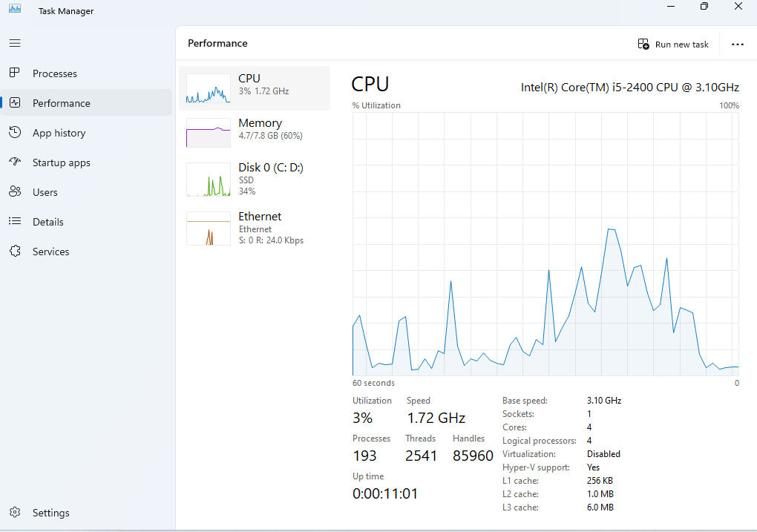
Task: Click the Users icon in sidebar
Action: [15, 192]
